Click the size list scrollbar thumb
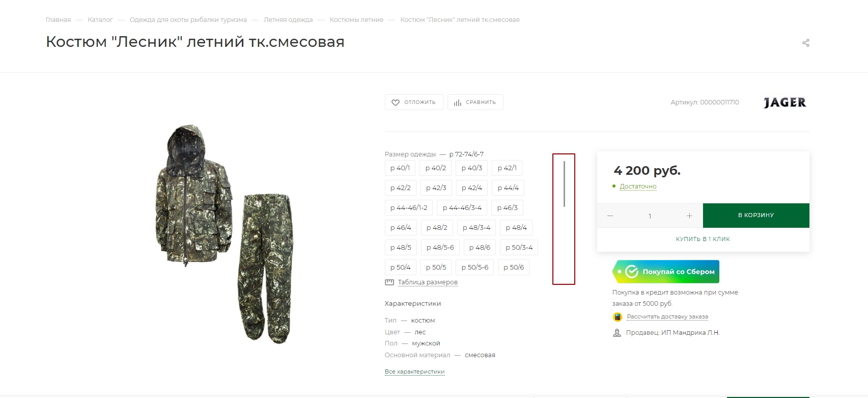Screen dimensions: 868x398 (x=564, y=184)
